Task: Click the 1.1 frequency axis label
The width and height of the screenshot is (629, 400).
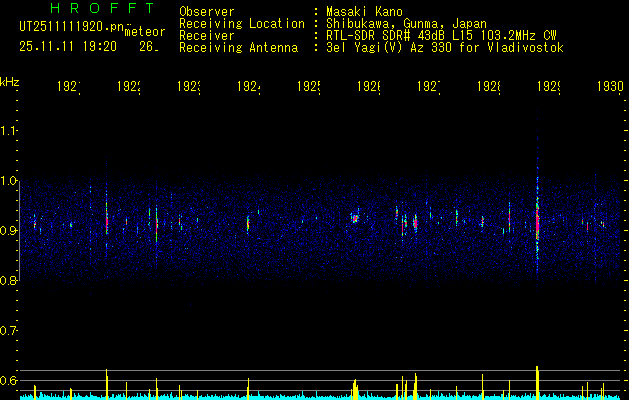Action: click(x=9, y=131)
